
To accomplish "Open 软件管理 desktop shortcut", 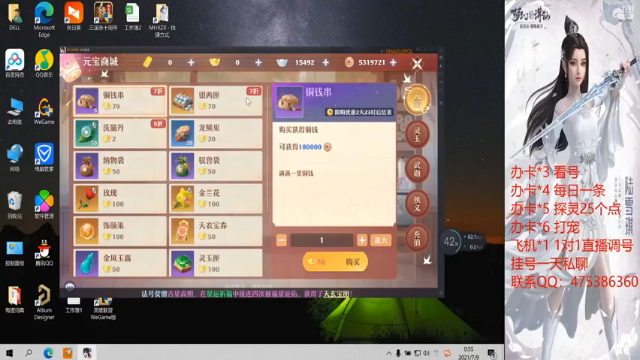I will tap(44, 205).
